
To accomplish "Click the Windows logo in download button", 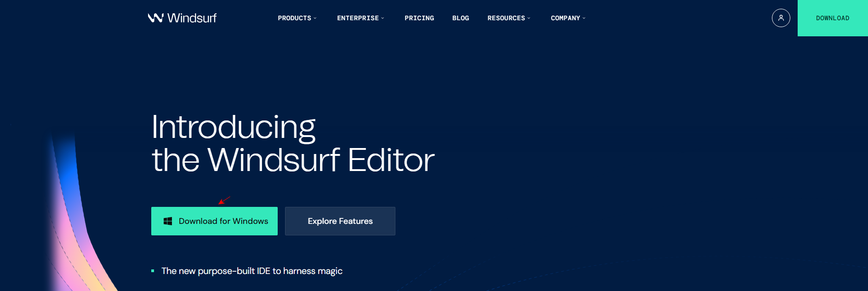I will pos(168,221).
